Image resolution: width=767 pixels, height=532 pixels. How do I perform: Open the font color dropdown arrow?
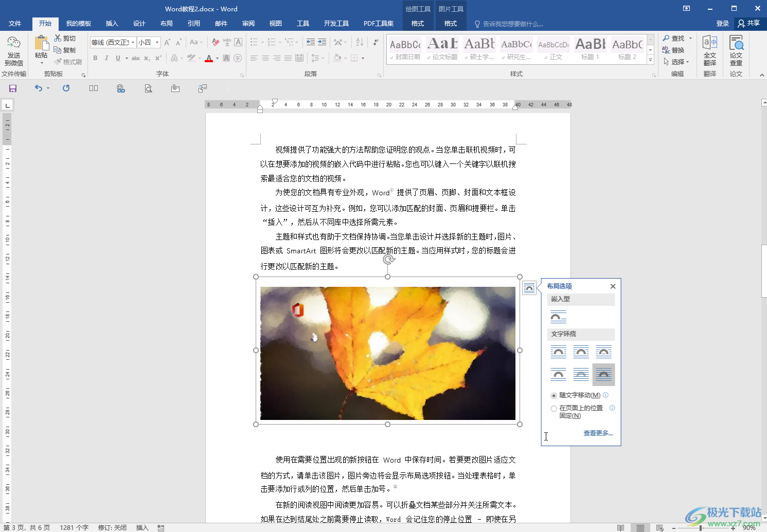coord(217,58)
